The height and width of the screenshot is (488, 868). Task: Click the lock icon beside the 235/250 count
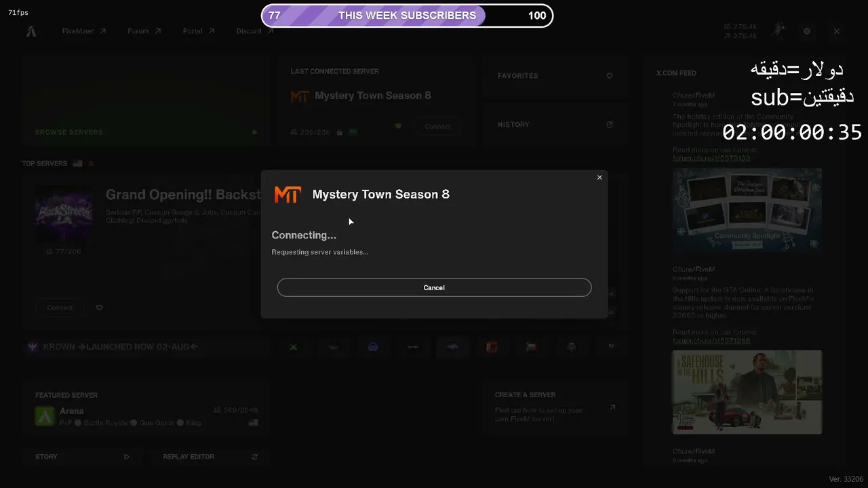coord(339,132)
